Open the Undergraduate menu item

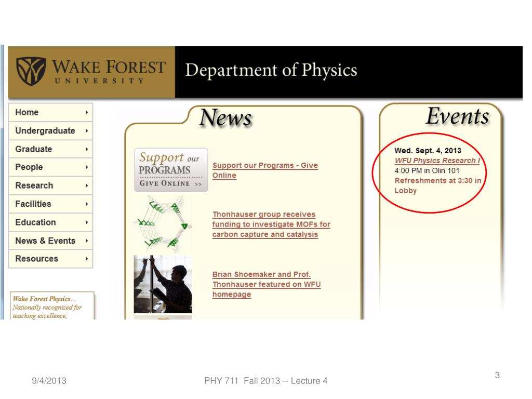(x=50, y=130)
